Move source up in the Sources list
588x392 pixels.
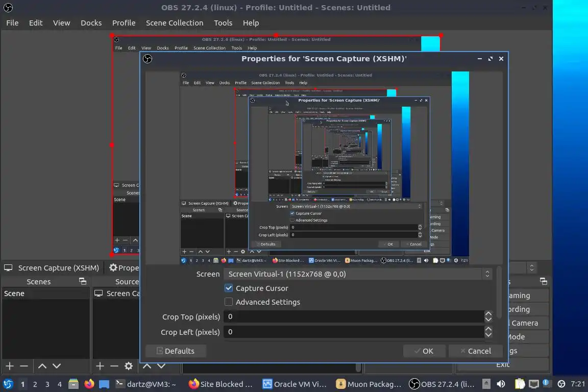(x=147, y=366)
